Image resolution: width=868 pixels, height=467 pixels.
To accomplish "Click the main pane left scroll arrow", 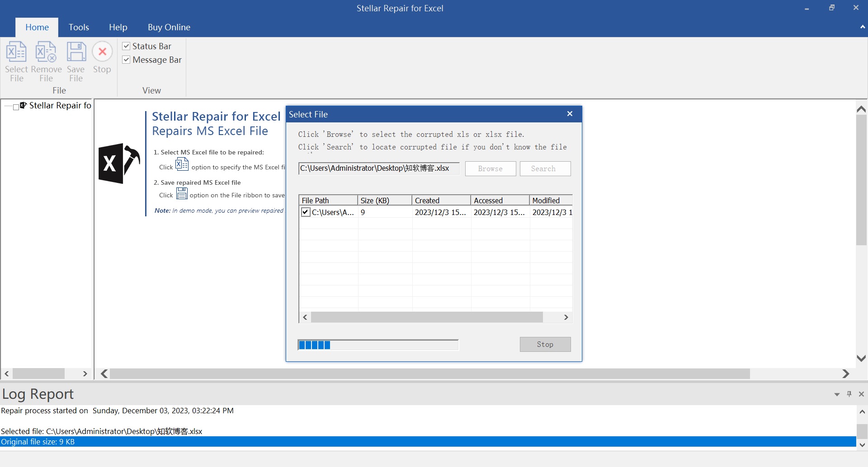I will pos(104,374).
